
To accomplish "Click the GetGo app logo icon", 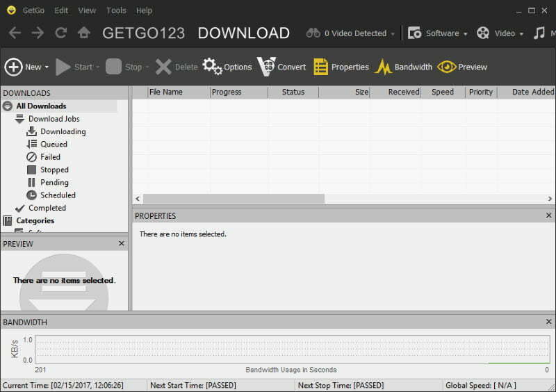I will [x=11, y=10].
